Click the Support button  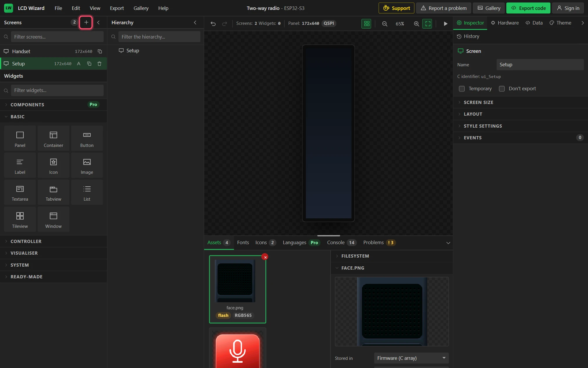click(x=396, y=8)
